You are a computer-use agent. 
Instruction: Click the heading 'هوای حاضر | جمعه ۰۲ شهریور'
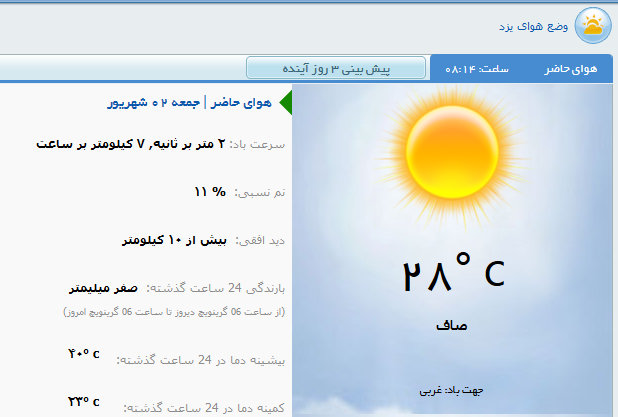190,102
